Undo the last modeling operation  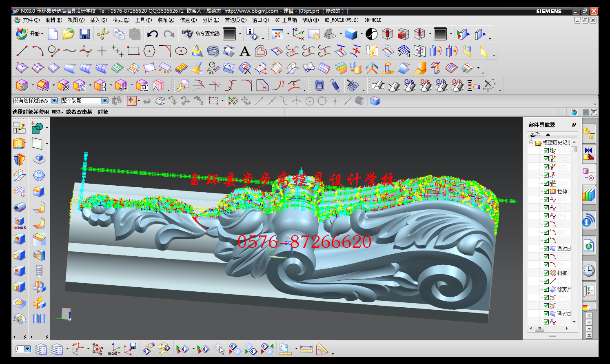pyautogui.click(x=153, y=34)
